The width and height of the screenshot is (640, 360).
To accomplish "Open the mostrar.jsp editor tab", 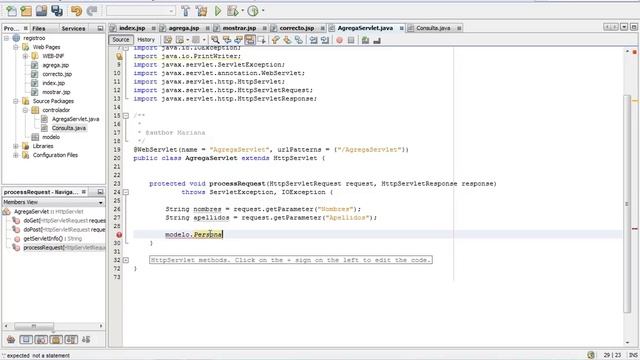I will point(240,28).
